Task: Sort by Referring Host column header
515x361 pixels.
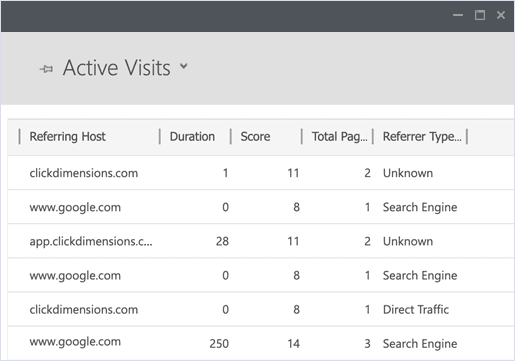Action: [x=67, y=137]
